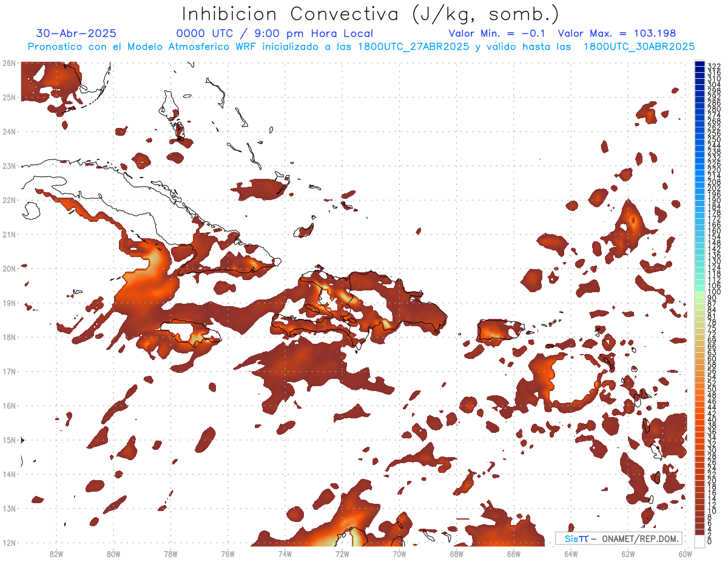728x562 pixels.
Task: Click the 78W longitude label
Action: pyautogui.click(x=170, y=554)
